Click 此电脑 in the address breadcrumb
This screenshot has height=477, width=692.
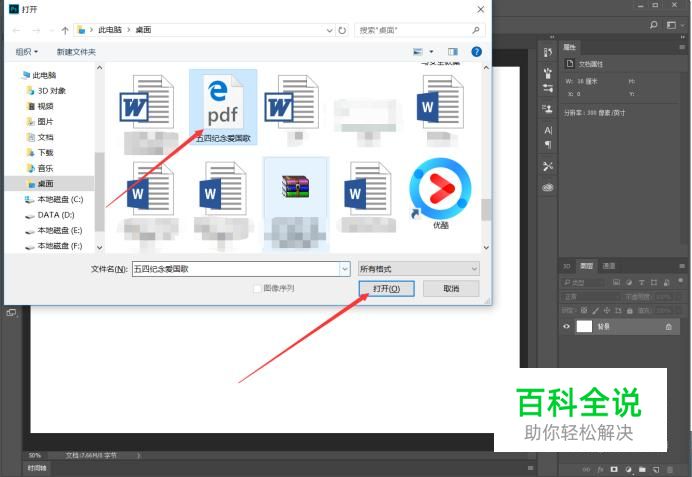pyautogui.click(x=109, y=30)
